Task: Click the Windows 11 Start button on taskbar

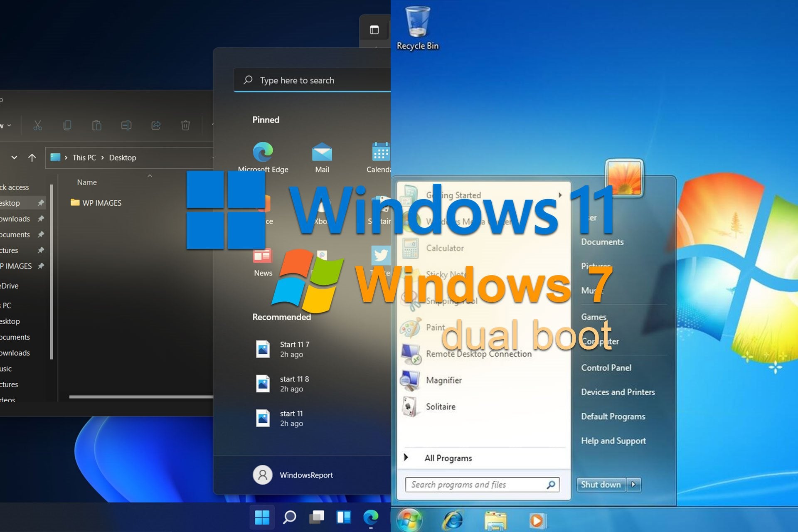Action: click(262, 517)
